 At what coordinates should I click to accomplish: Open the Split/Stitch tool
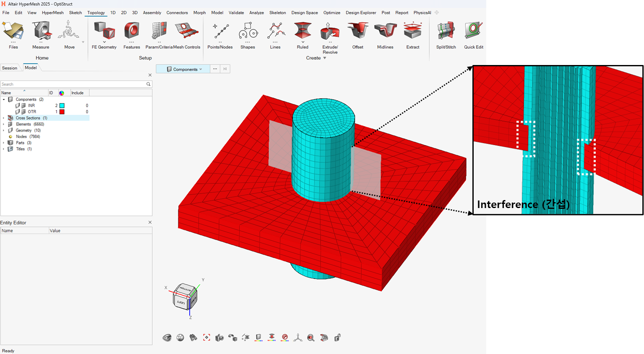446,35
